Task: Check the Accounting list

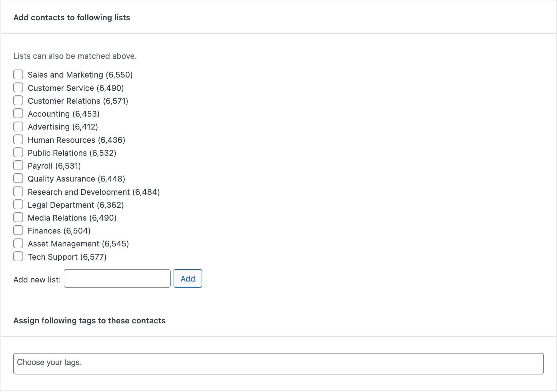Action: [x=18, y=113]
